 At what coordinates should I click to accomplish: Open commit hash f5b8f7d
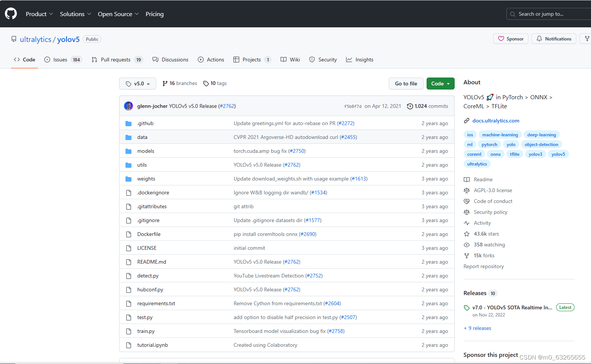(x=353, y=106)
